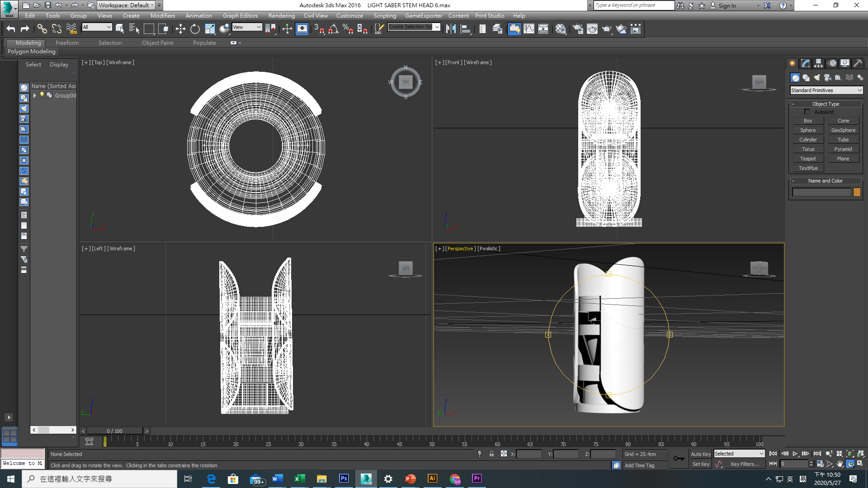Click the TextPlus primitive button
This screenshot has height=488, width=868.
808,168
